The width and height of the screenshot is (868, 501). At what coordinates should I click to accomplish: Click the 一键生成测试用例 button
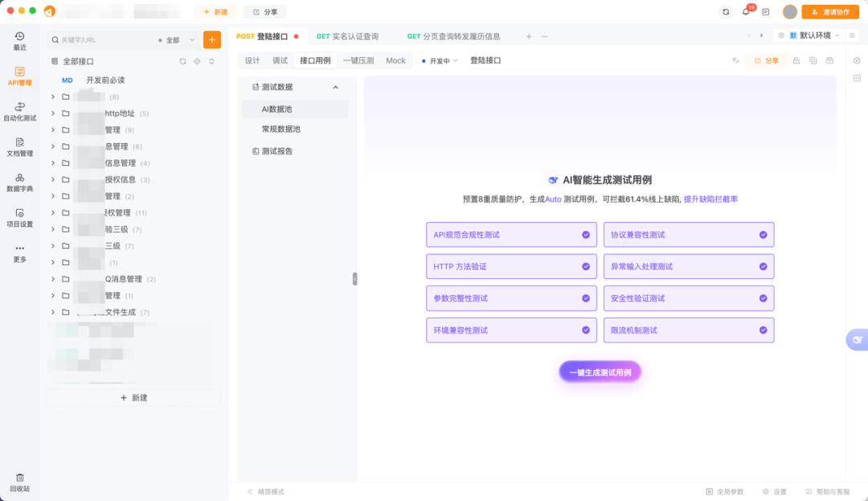600,372
